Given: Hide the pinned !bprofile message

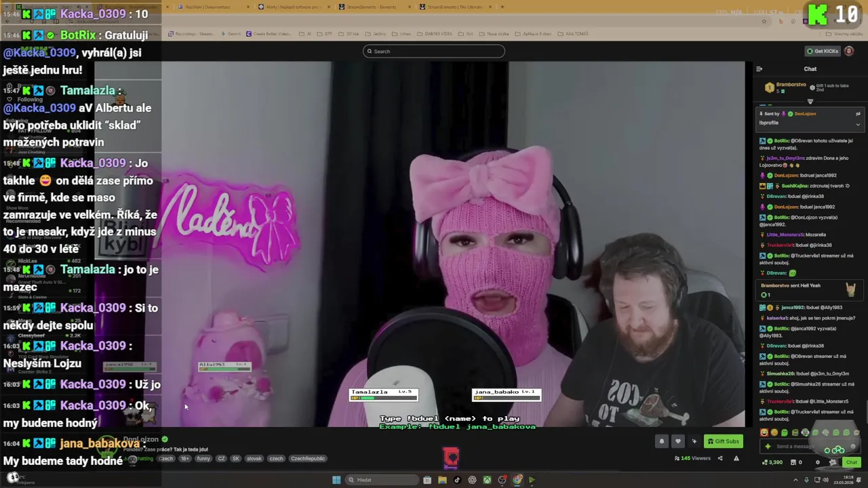Looking at the screenshot, I should [x=858, y=114].
